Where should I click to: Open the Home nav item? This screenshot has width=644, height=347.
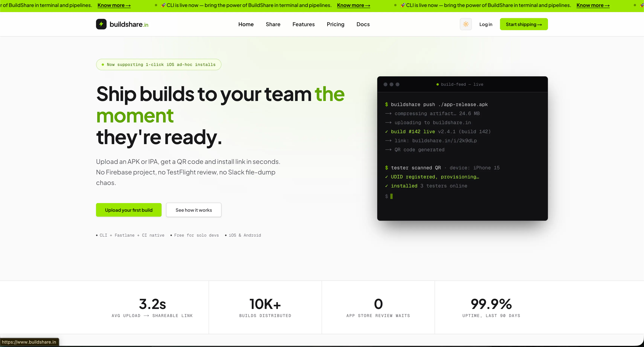246,24
